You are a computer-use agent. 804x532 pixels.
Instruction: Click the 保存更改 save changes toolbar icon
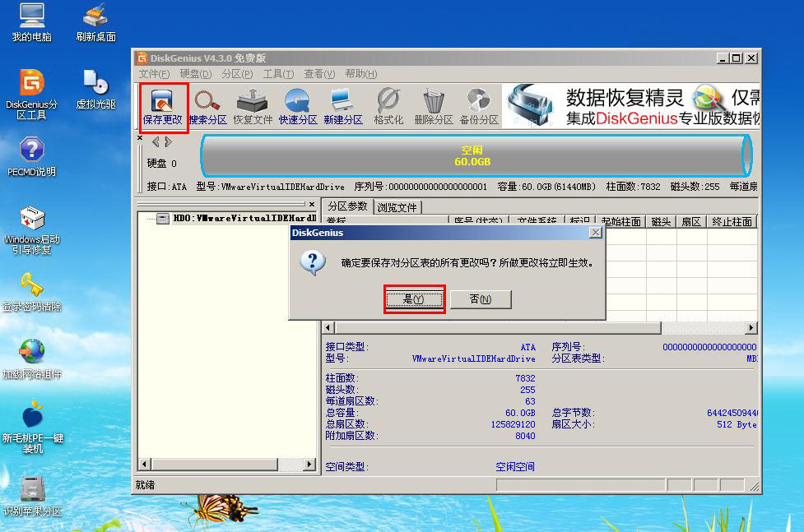(163, 108)
